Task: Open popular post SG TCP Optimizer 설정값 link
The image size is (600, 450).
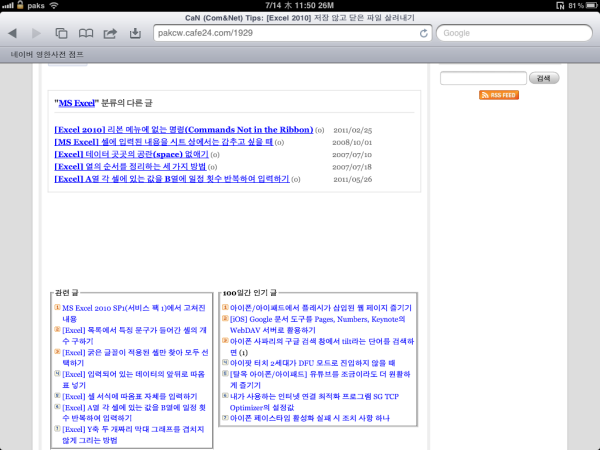Action: point(314,401)
